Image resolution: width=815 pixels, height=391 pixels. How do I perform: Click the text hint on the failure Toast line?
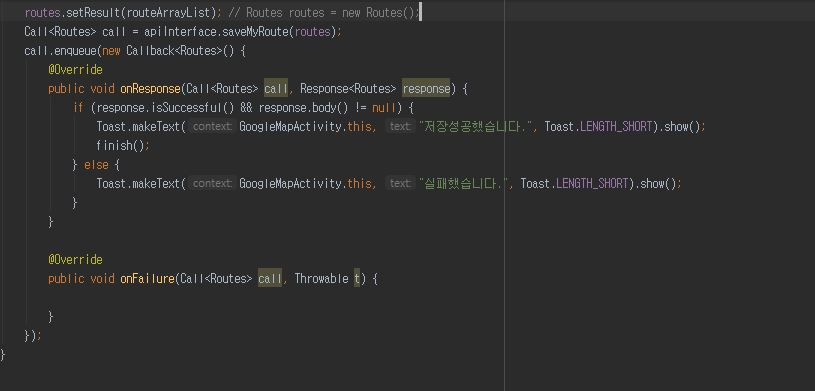click(400, 184)
